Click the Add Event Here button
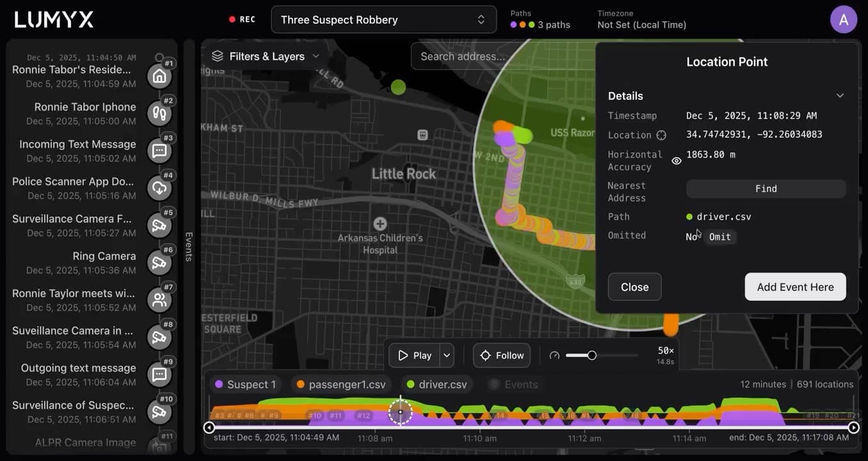The height and width of the screenshot is (461, 868). click(795, 287)
